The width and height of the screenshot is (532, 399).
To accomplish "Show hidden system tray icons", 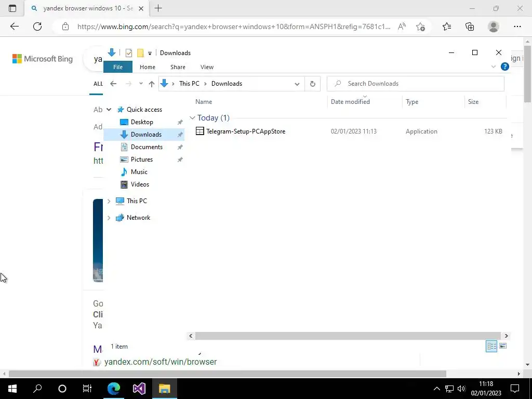I will tap(436, 389).
